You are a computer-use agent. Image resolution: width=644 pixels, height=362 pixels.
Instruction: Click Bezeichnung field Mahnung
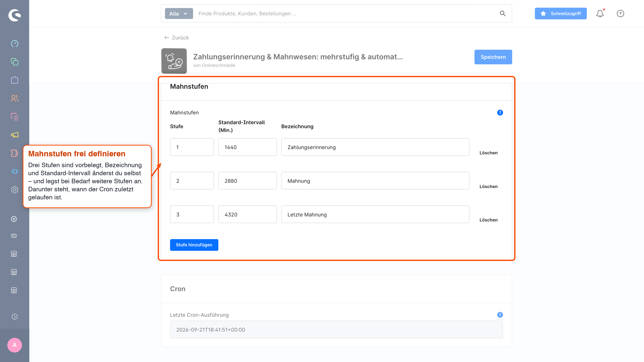pos(375,181)
